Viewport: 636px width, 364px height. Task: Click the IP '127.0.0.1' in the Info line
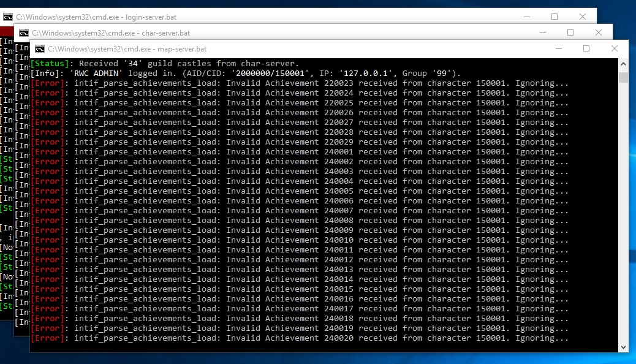pyautogui.click(x=365, y=74)
